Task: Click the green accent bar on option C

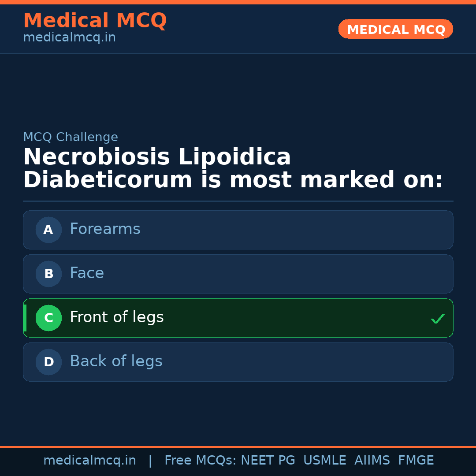Action: pyautogui.click(x=25, y=318)
